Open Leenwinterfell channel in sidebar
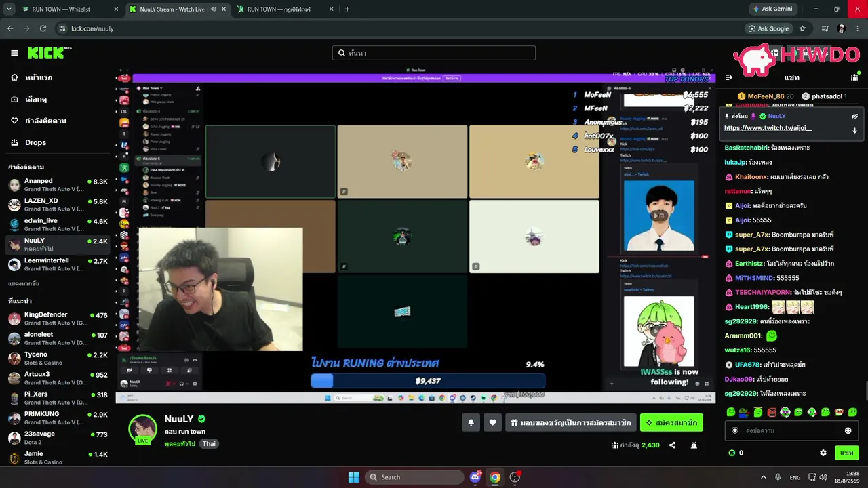Image resolution: width=868 pixels, height=488 pixels. tap(58, 264)
